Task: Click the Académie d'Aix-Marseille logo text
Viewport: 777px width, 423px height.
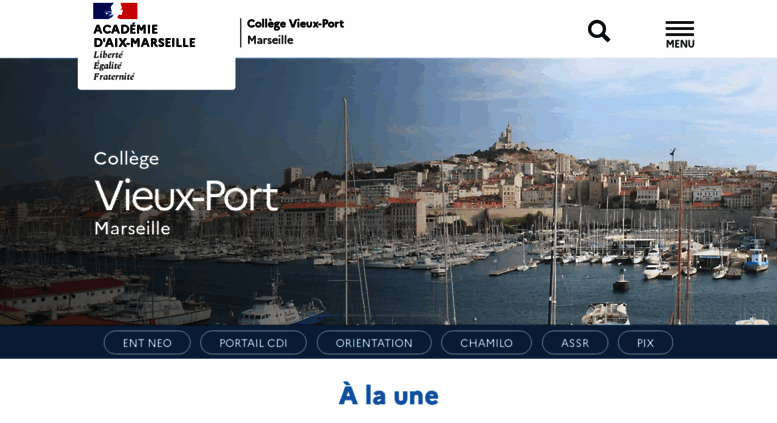Action: pos(144,36)
